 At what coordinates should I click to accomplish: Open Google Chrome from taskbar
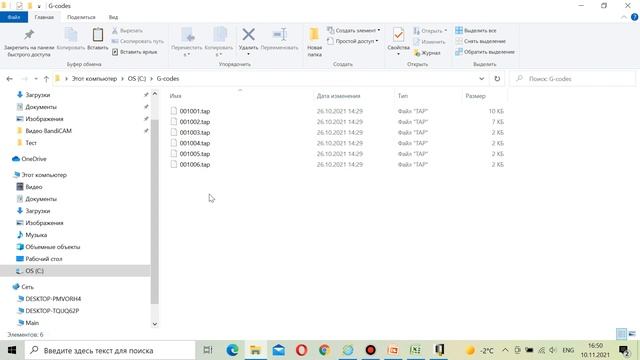pyautogui.click(x=324, y=350)
